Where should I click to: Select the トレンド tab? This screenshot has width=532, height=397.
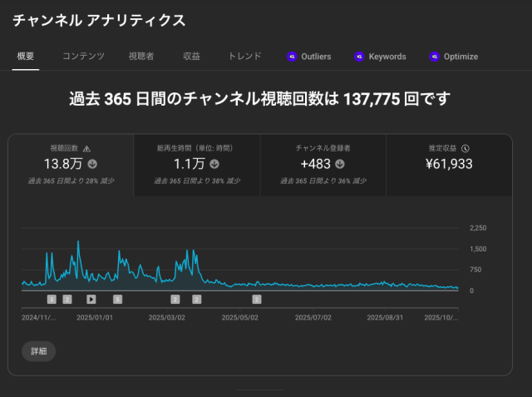(x=244, y=57)
